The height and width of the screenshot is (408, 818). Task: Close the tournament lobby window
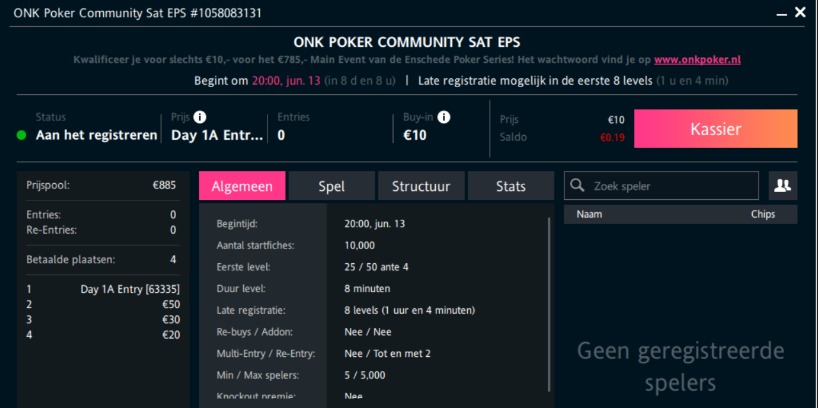tap(800, 13)
